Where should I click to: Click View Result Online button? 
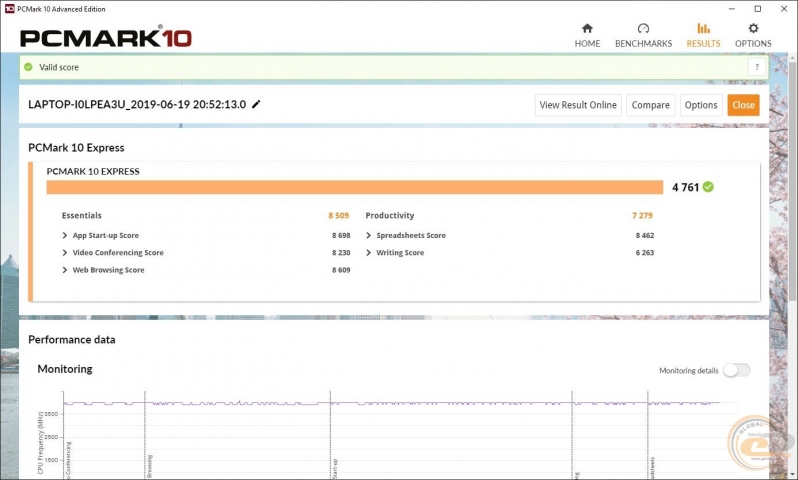(x=578, y=105)
